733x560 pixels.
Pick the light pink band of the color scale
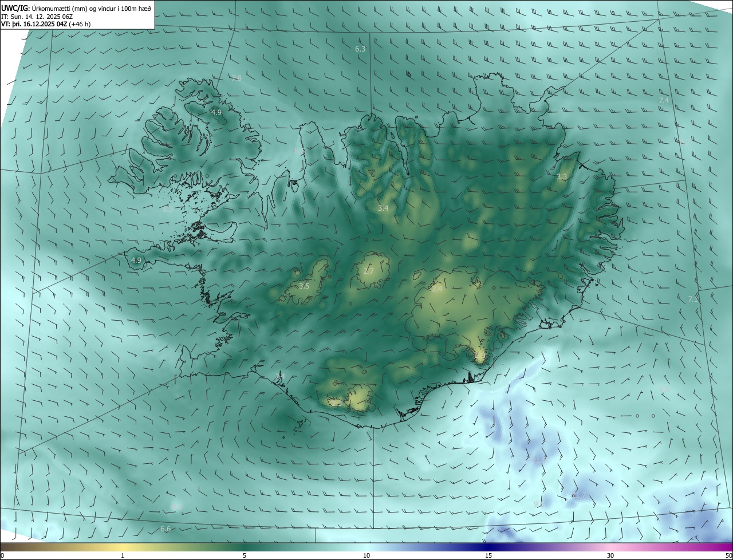tap(610, 547)
